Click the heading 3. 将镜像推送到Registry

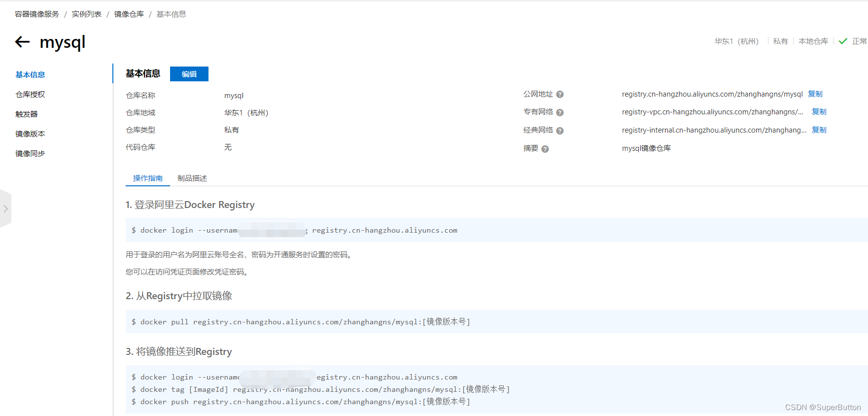tap(179, 351)
